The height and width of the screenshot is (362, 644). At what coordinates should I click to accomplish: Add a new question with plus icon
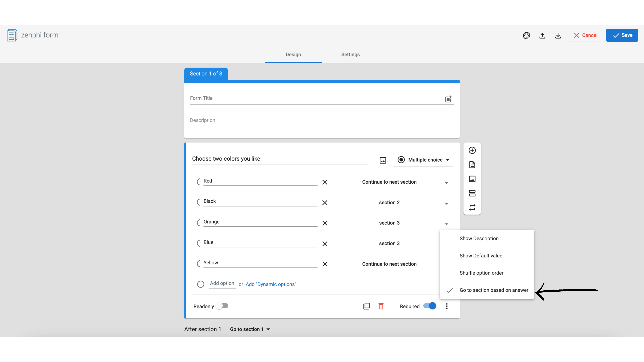[472, 150]
